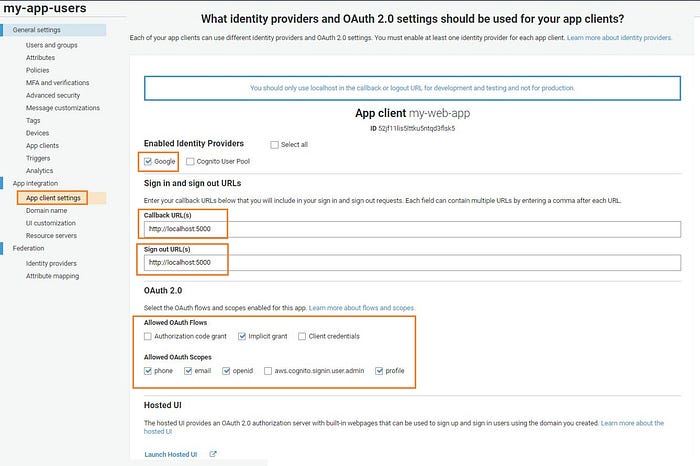Enable the Cognito User Pool checkbox
This screenshot has width=700, height=466.
click(x=190, y=162)
